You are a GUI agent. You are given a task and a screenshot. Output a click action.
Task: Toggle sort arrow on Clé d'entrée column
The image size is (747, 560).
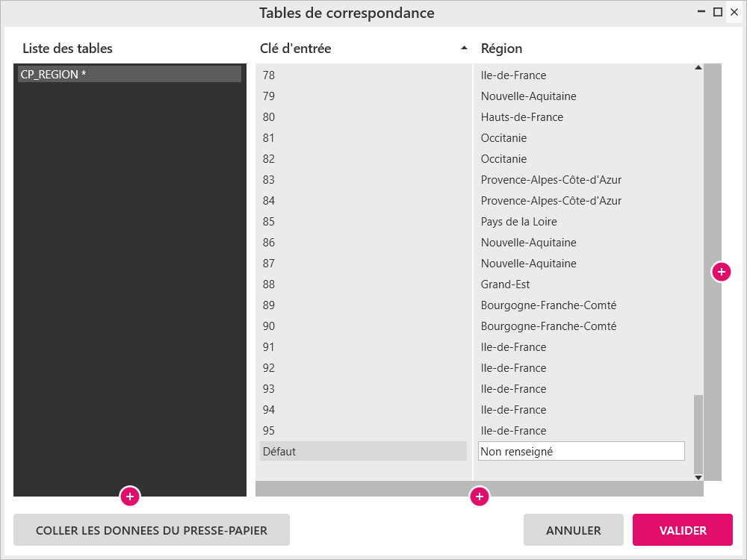point(464,48)
